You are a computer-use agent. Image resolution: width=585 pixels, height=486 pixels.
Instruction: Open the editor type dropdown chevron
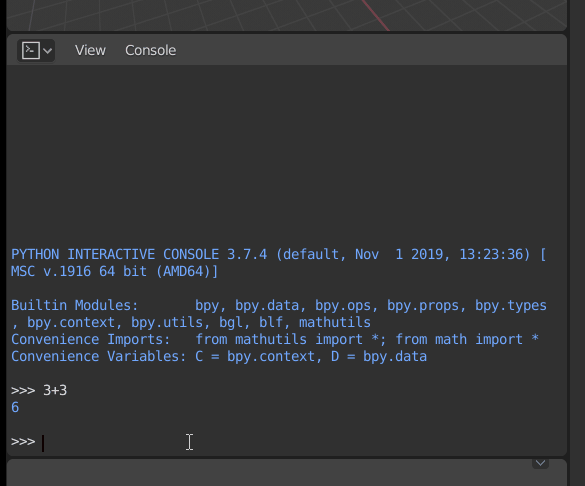pyautogui.click(x=47, y=51)
